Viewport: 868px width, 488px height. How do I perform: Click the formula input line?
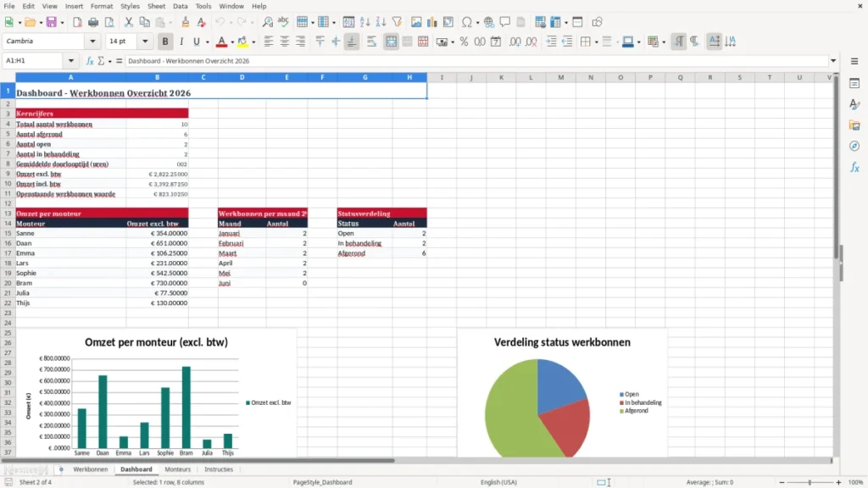[476, 61]
